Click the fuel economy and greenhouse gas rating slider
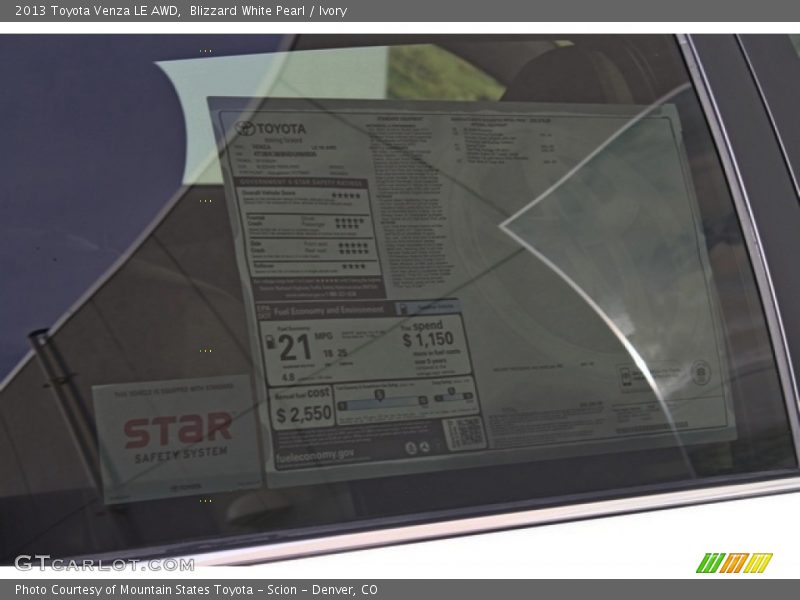 point(383,399)
